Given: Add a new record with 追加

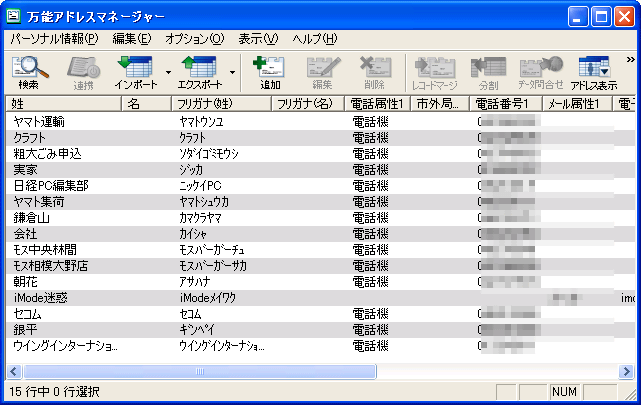Looking at the screenshot, I should point(270,73).
